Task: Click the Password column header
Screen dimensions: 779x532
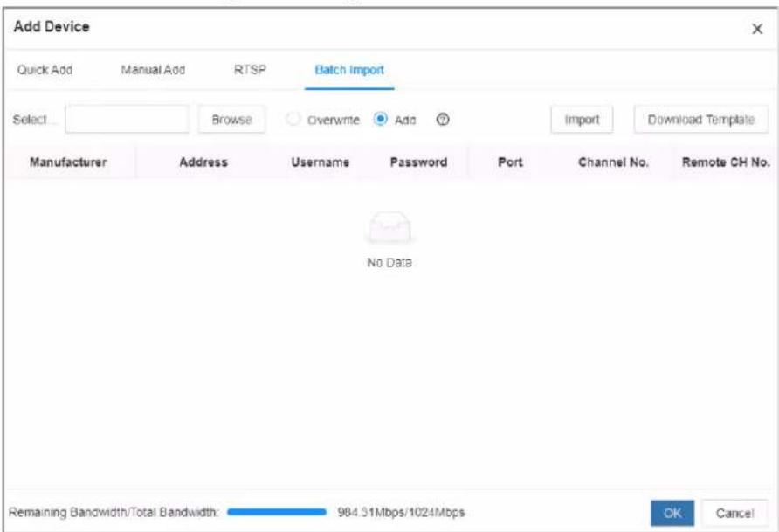Action: click(x=419, y=162)
